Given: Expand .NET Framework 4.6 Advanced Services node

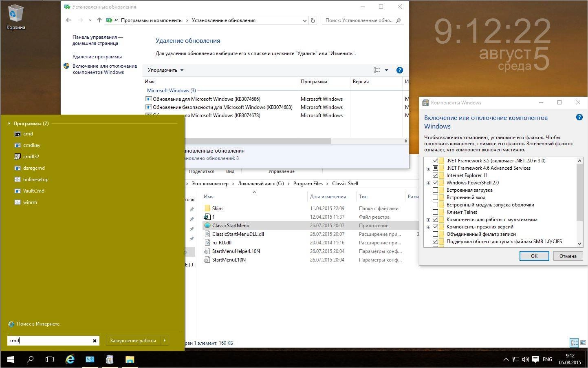Looking at the screenshot, I should point(428,168).
